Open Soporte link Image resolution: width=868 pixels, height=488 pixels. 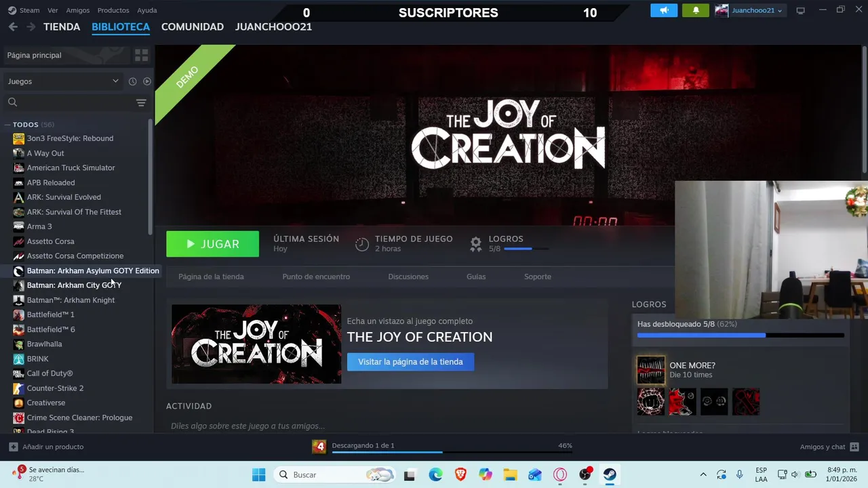pyautogui.click(x=538, y=277)
